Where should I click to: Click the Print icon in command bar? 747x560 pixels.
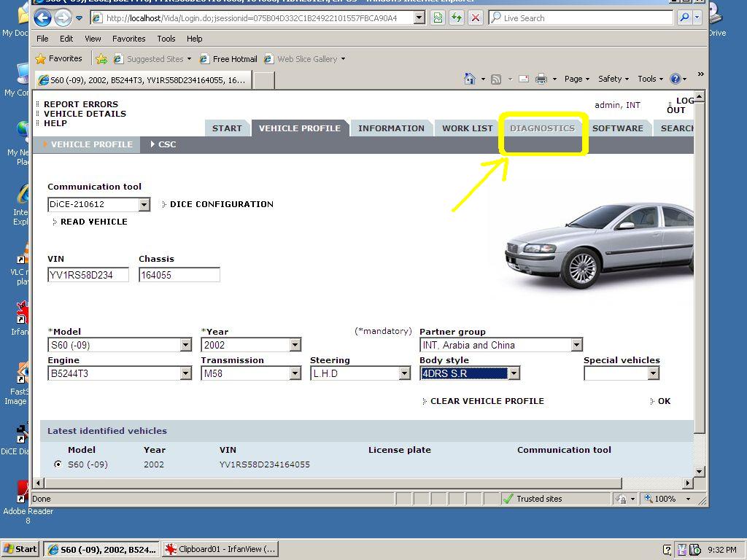tap(541, 79)
